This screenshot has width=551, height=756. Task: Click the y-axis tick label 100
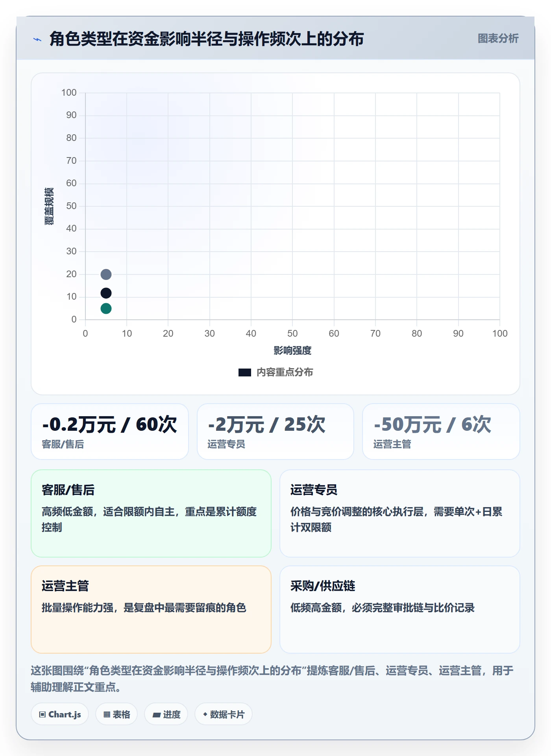69,93
